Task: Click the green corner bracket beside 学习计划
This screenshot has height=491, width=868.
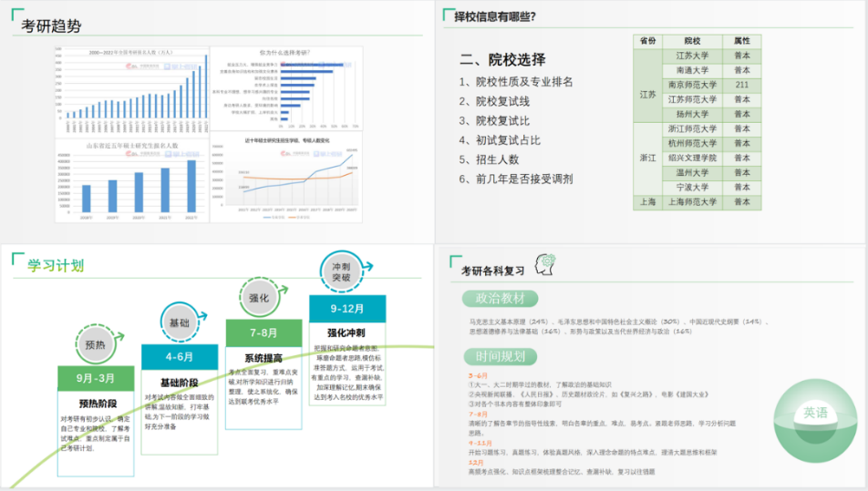Action: coord(17,261)
